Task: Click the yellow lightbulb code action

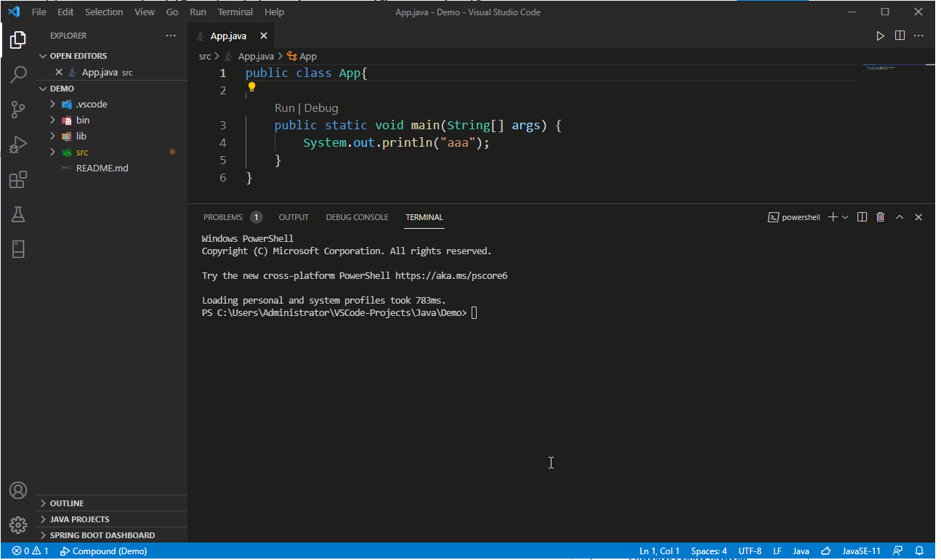Action: click(x=252, y=87)
